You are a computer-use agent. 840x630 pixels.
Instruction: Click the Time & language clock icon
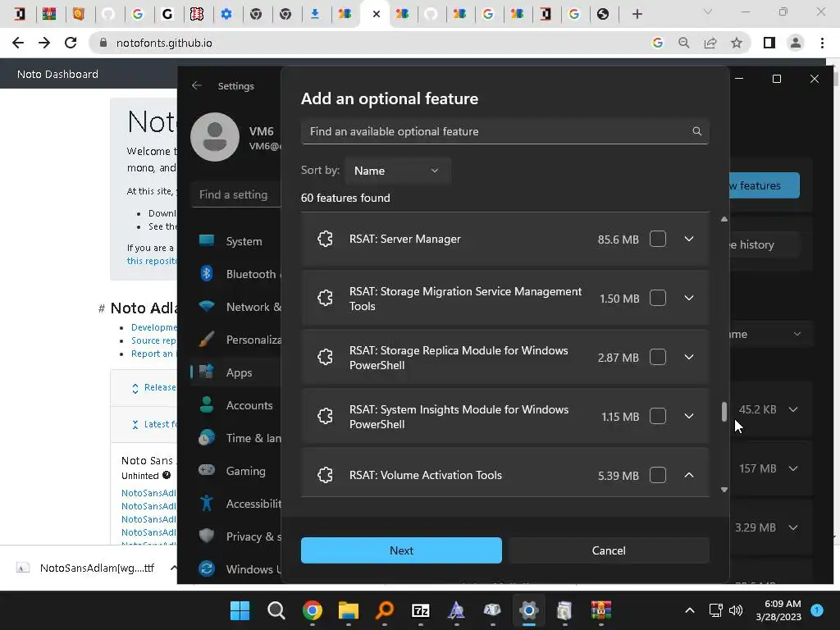point(206,438)
